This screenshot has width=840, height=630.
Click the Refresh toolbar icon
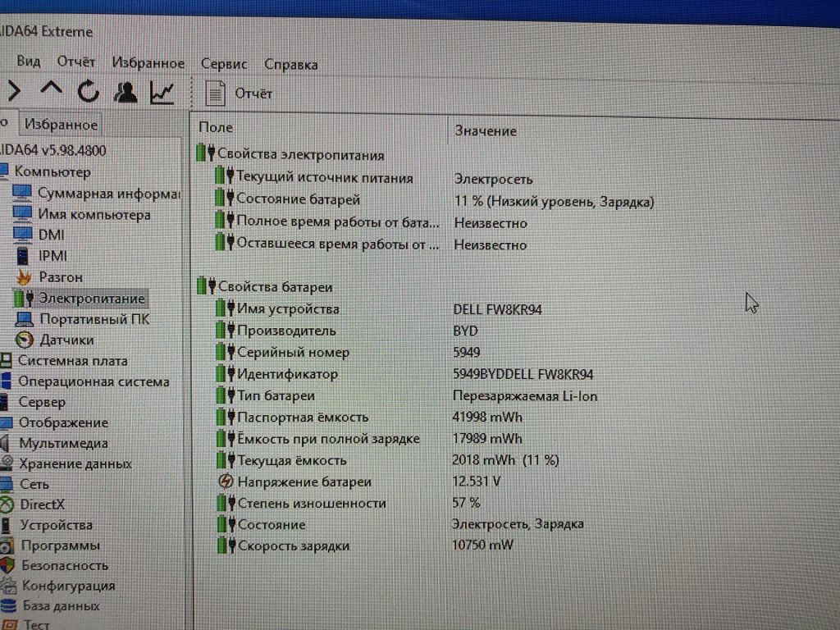[89, 91]
